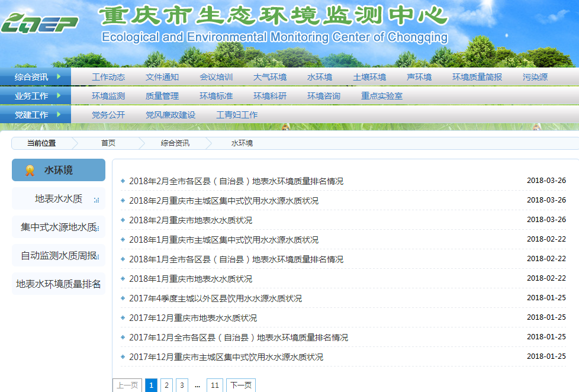The width and height of the screenshot is (579, 392).
Task: Go to page 2
Action: tap(166, 385)
